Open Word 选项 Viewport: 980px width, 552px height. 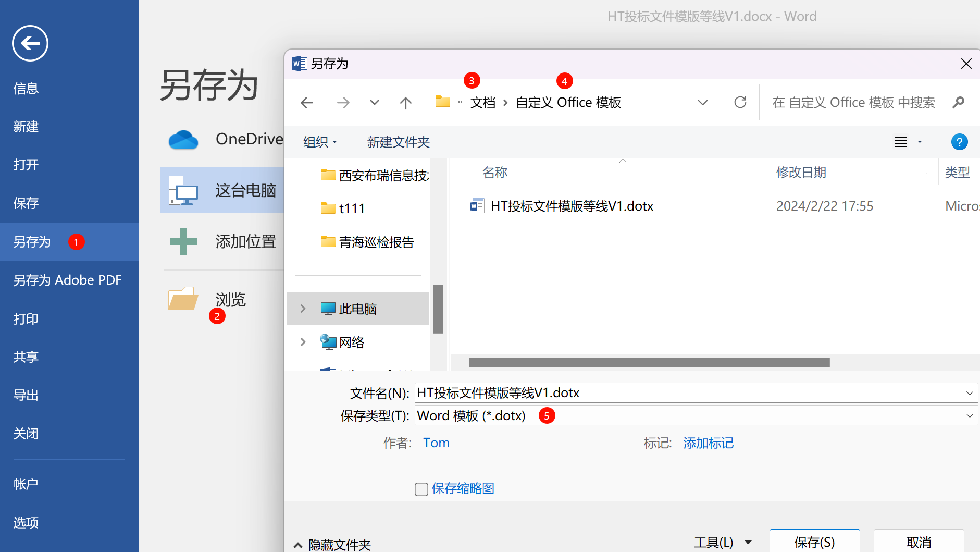pos(26,522)
